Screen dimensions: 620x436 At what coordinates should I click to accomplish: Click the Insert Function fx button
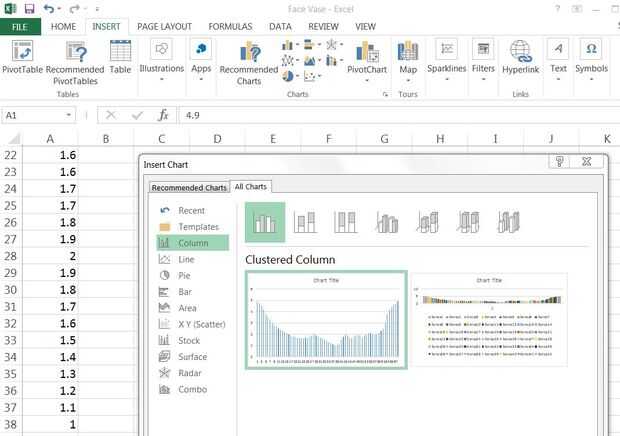[x=163, y=115]
